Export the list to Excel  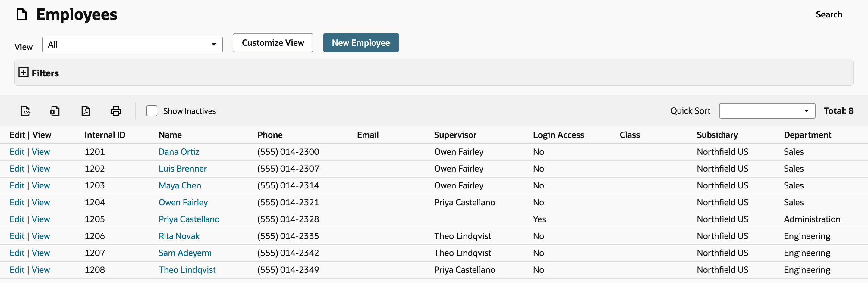pos(55,111)
